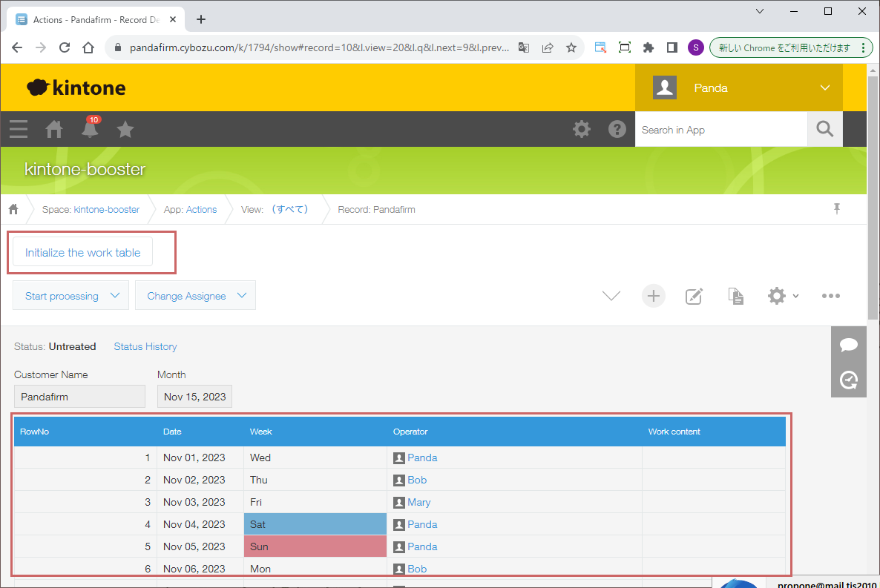Click the Initialize the work table button

(82, 253)
